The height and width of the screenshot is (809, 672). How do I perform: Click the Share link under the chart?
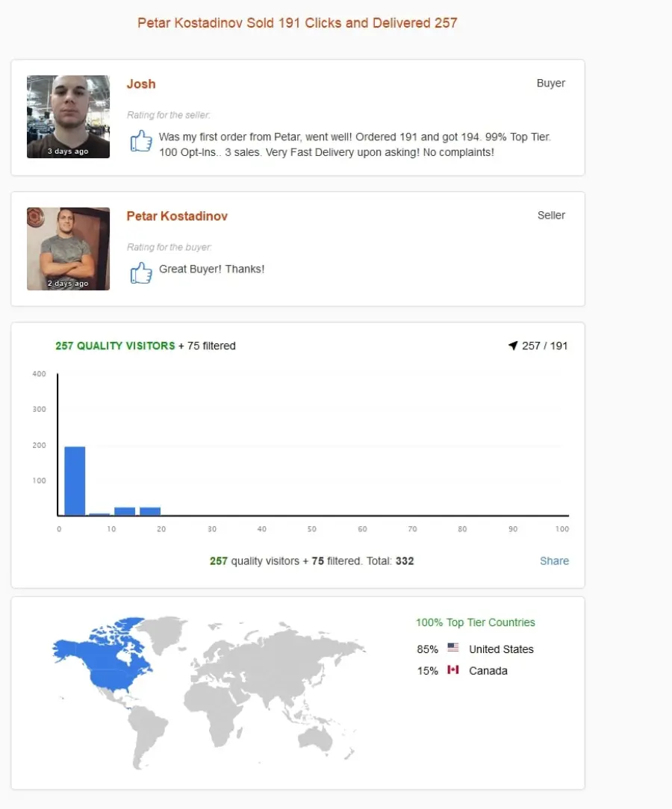coord(554,560)
